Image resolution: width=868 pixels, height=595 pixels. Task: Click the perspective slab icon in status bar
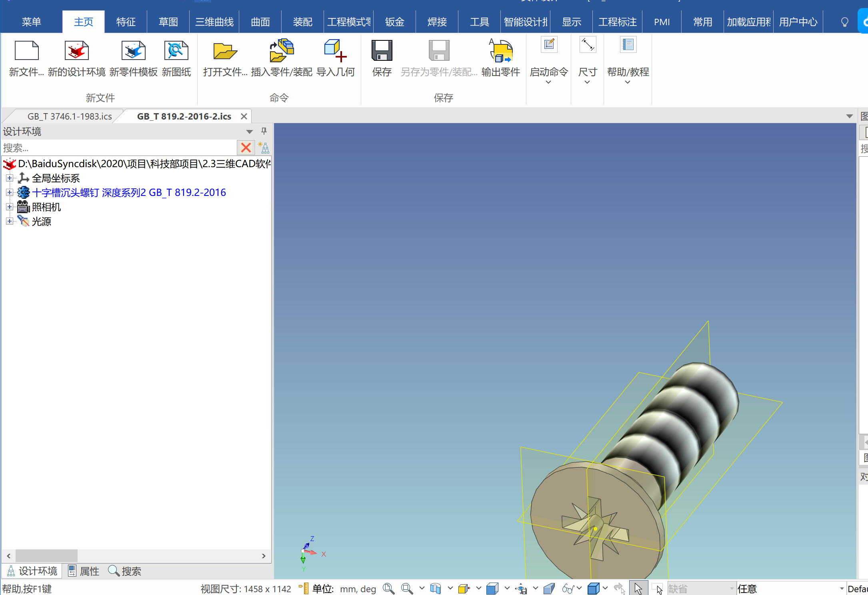pos(549,589)
